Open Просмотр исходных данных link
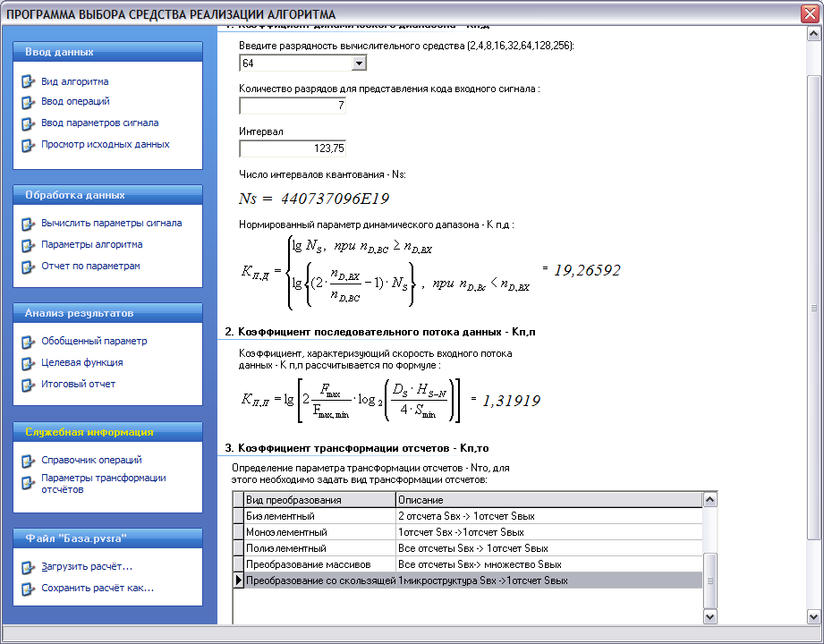This screenshot has height=644, width=824. point(105,144)
